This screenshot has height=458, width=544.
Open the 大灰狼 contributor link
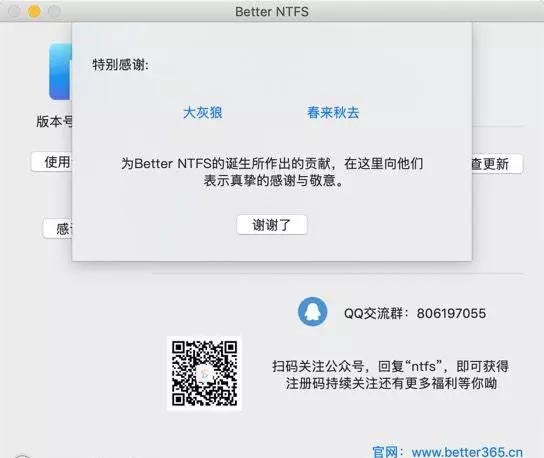[203, 112]
